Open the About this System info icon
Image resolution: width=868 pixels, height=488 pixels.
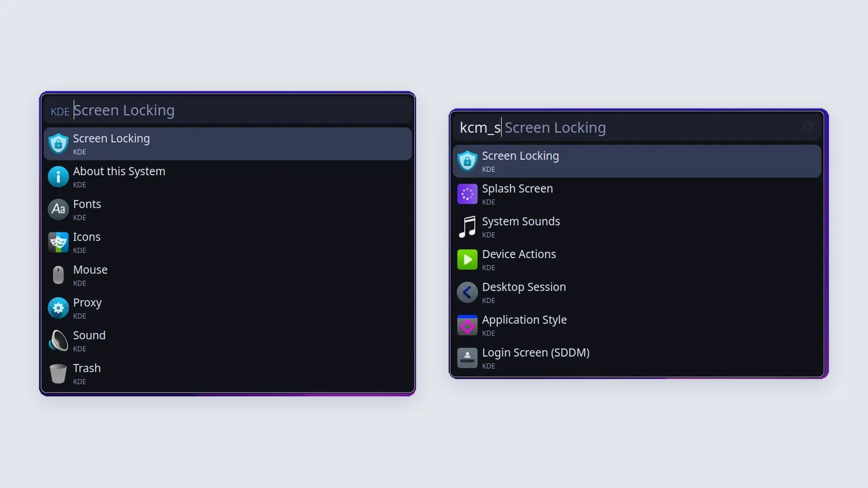pos(58,176)
